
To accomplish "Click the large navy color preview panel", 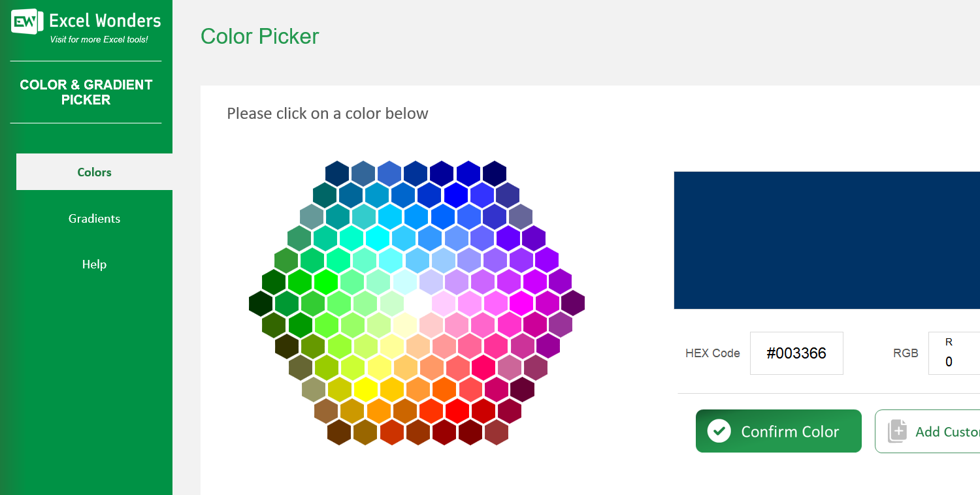I will (x=826, y=240).
